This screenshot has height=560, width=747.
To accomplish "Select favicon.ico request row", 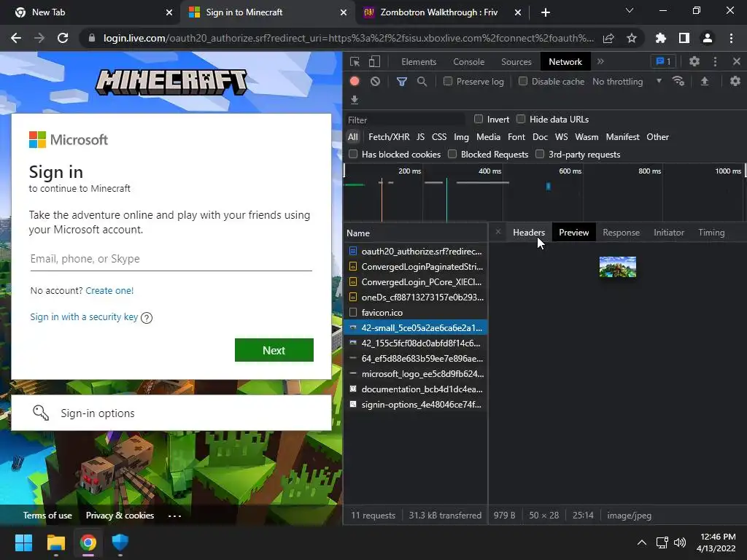I will click(x=415, y=312).
